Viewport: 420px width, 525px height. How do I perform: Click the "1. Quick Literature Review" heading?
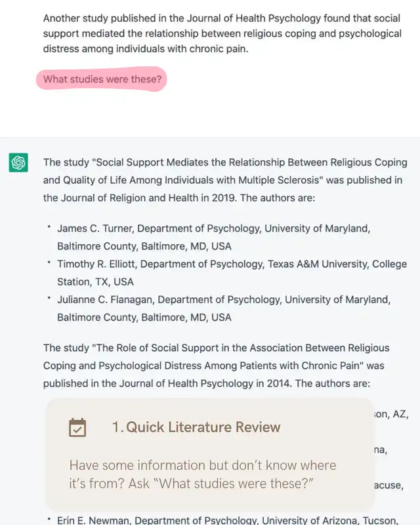pyautogui.click(x=196, y=427)
